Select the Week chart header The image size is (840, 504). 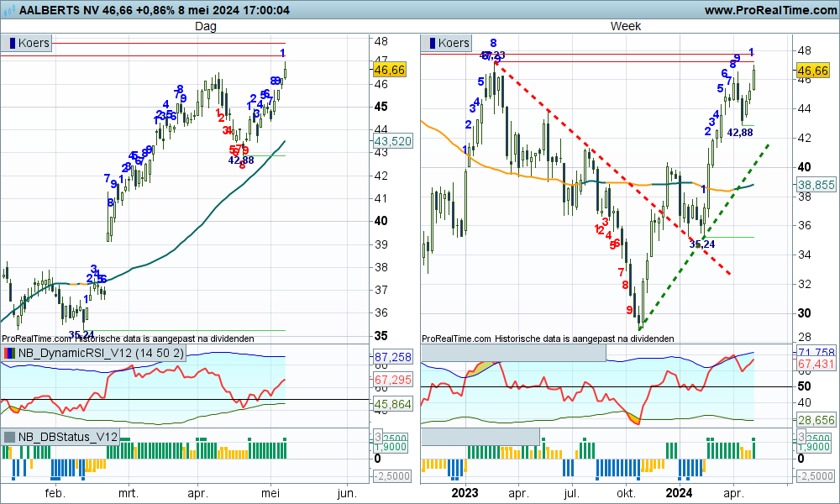point(625,26)
